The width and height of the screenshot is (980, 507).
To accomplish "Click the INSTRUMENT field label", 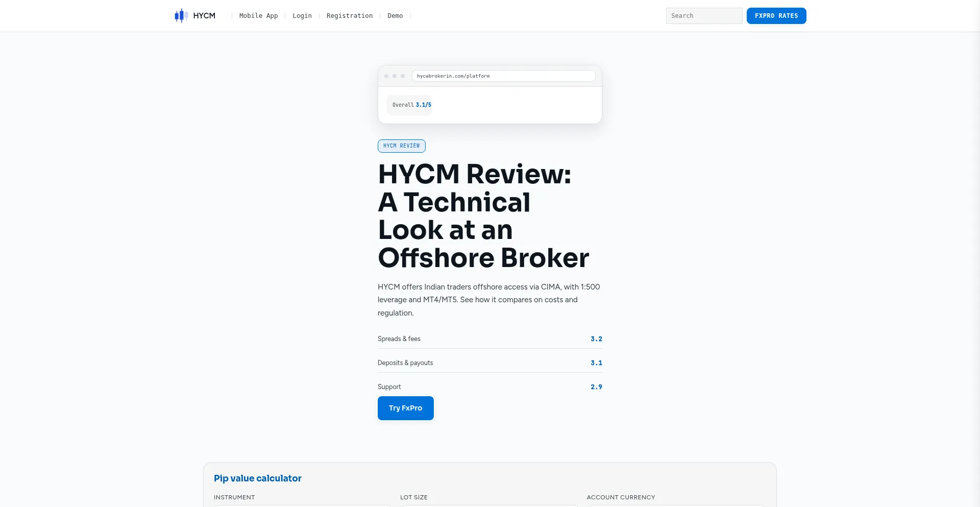I will [x=234, y=497].
